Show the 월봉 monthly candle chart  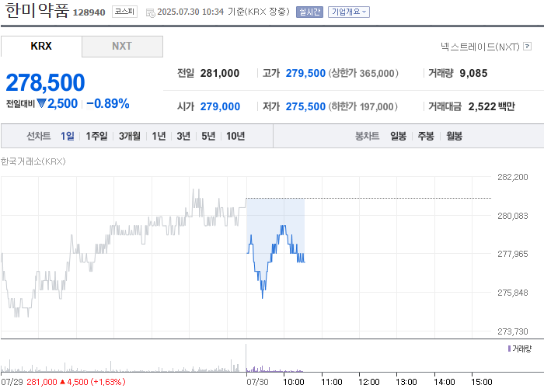point(454,136)
